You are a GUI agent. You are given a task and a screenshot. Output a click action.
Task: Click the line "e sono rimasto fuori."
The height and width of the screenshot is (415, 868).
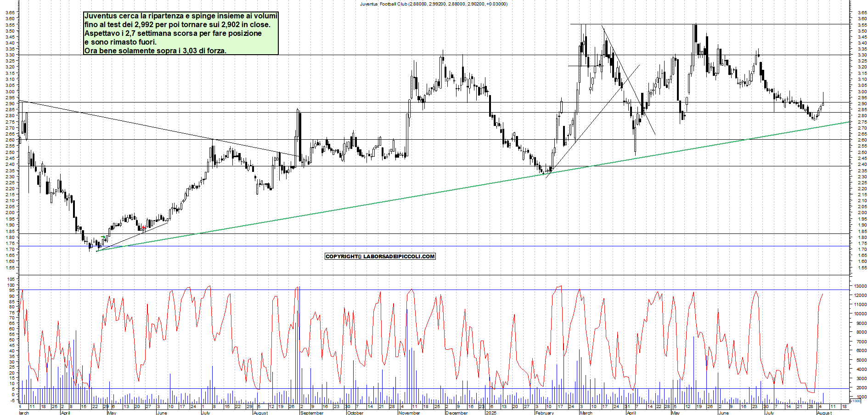(x=120, y=42)
